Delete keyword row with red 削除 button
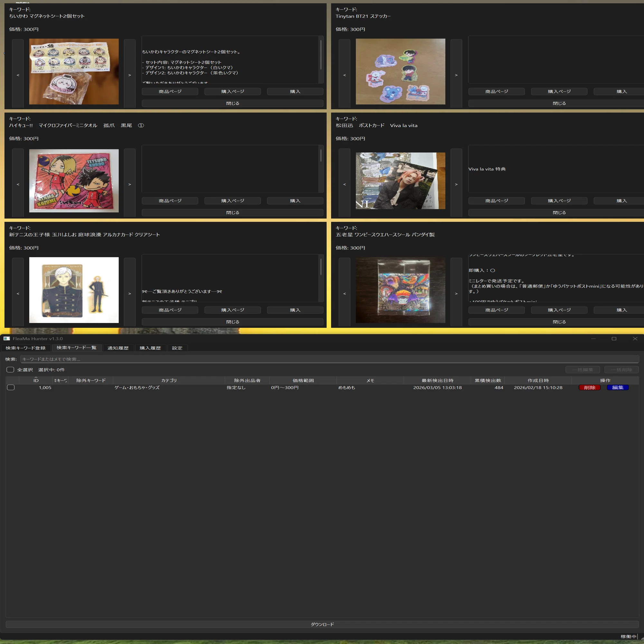644x644 pixels. (x=590, y=387)
